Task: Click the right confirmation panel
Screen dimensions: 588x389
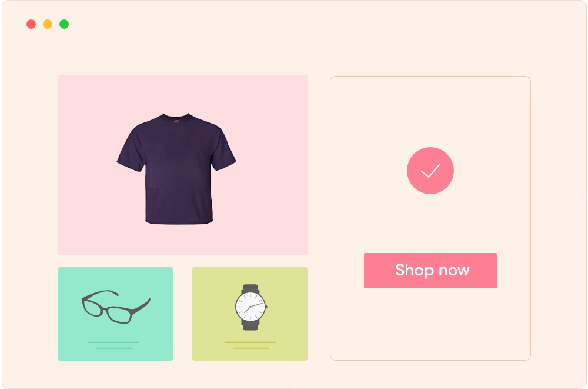Action: tap(430, 218)
